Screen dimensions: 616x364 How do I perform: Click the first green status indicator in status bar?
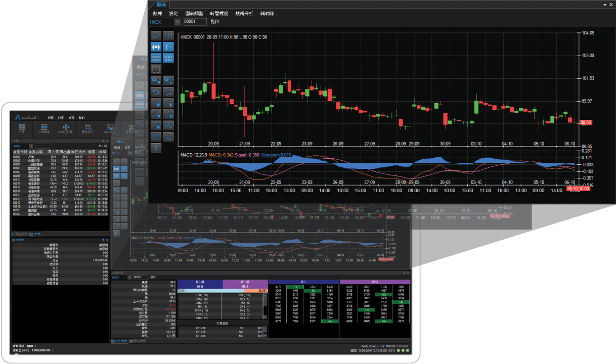coord(399,349)
